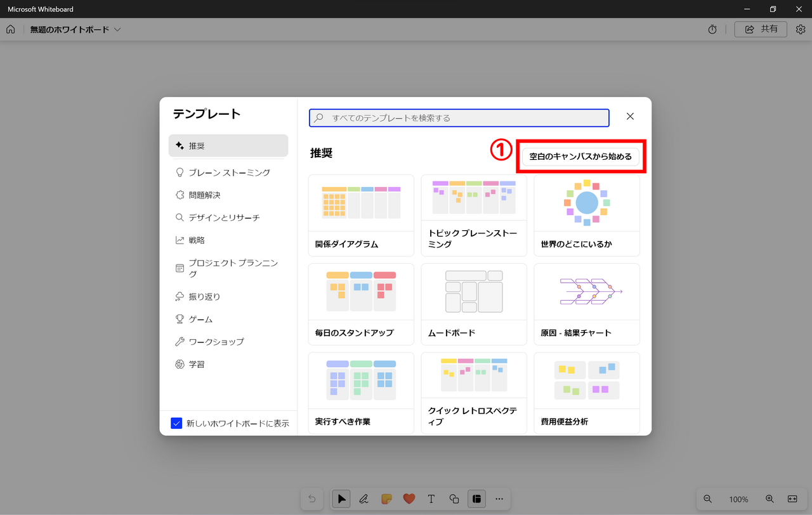Click the 共有 share button
Screen dimensions: 812x515
tap(761, 30)
